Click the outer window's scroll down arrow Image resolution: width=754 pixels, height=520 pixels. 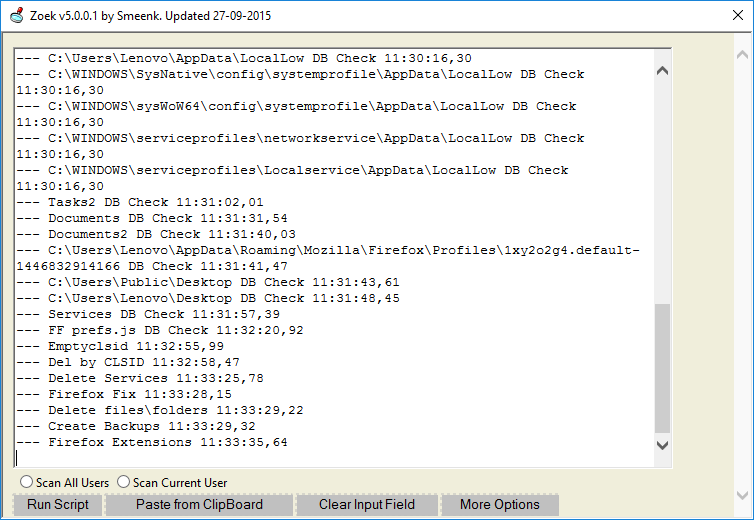pyautogui.click(x=741, y=494)
